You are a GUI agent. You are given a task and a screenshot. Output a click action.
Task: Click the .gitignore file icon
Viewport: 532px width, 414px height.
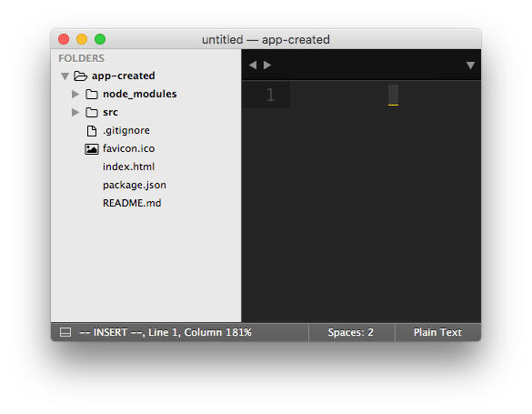point(92,131)
